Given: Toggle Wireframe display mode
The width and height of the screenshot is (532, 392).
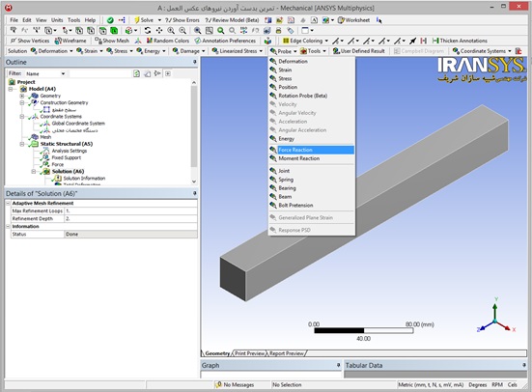Looking at the screenshot, I should 70,41.
